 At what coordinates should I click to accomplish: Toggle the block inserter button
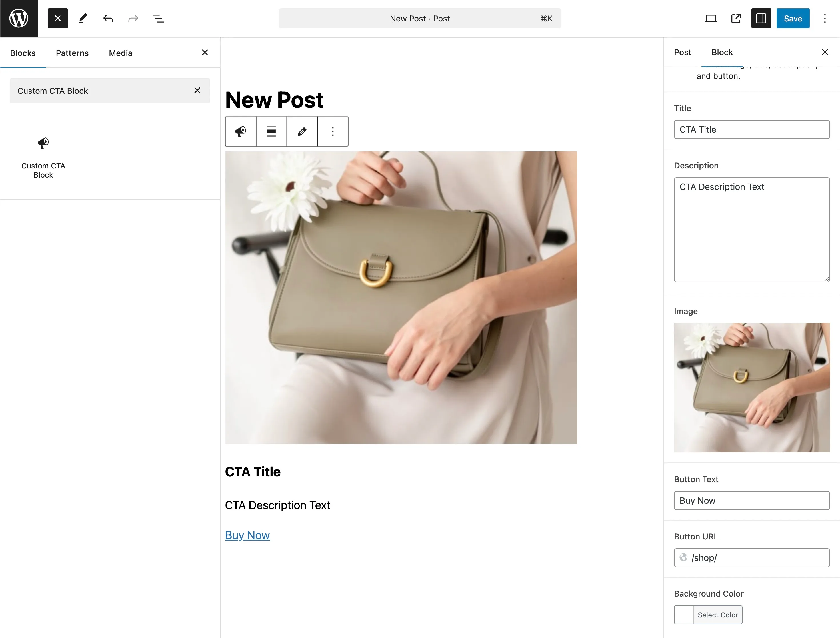click(58, 18)
